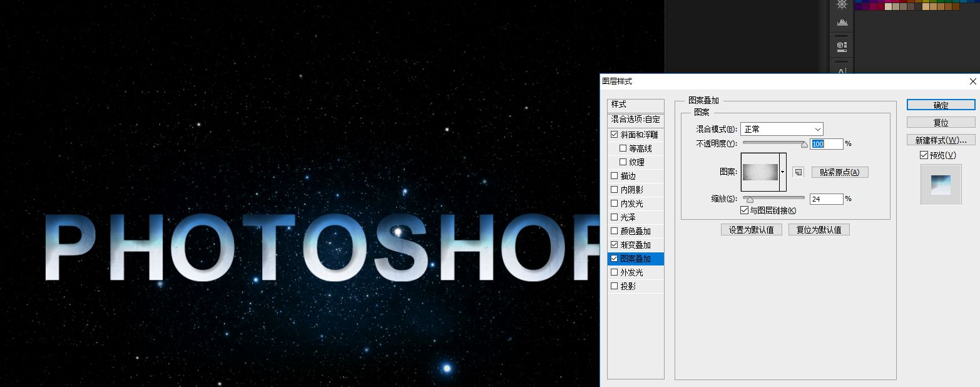Click the gray pattern thumbnail
This screenshot has height=387, width=980.
tap(760, 172)
